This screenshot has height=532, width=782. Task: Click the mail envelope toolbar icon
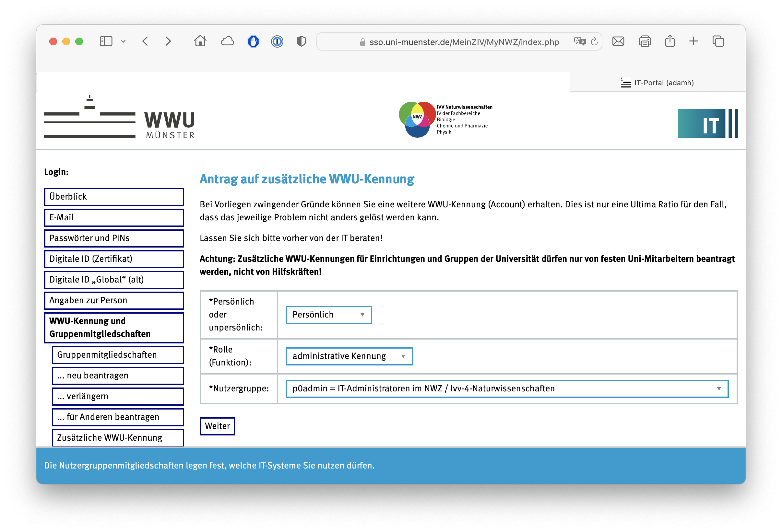pyautogui.click(x=618, y=41)
